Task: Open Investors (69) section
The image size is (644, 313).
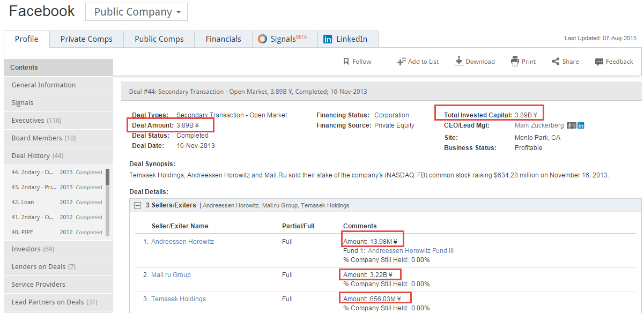Action: [58, 249]
